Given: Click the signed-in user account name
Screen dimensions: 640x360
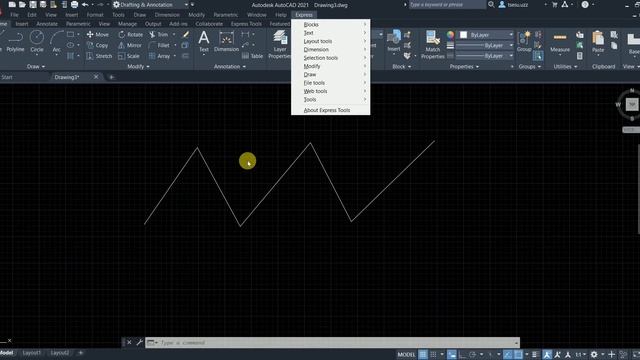Looking at the screenshot, I should (x=518, y=5).
